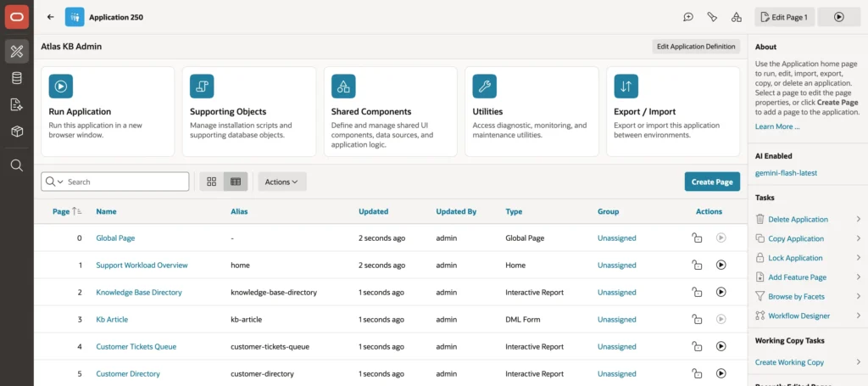Click the Delete Application trash icon

click(x=760, y=220)
